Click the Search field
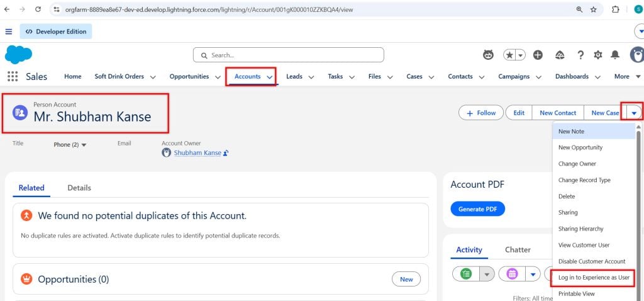This screenshot has width=644, height=301. pos(288,55)
